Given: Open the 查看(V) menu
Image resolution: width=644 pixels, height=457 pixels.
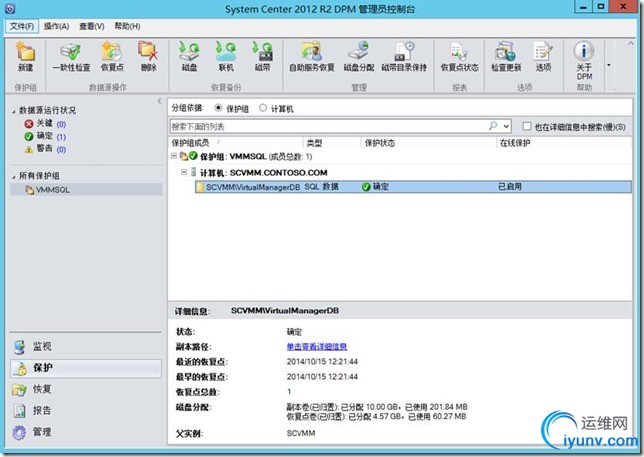Looking at the screenshot, I should (x=92, y=26).
